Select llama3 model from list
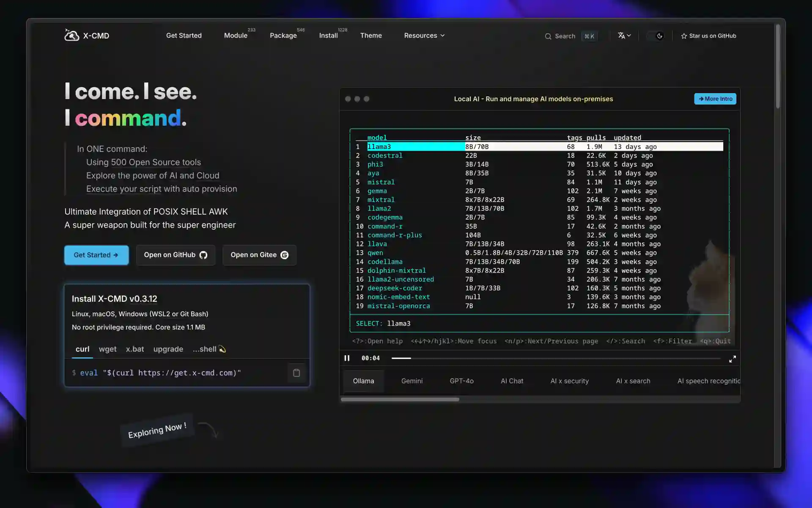812x508 pixels. [x=379, y=146]
